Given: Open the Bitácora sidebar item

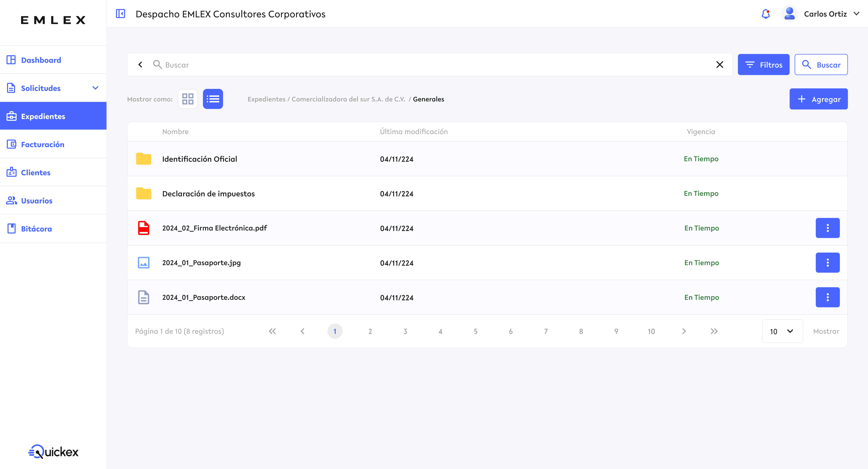Looking at the screenshot, I should (x=36, y=229).
